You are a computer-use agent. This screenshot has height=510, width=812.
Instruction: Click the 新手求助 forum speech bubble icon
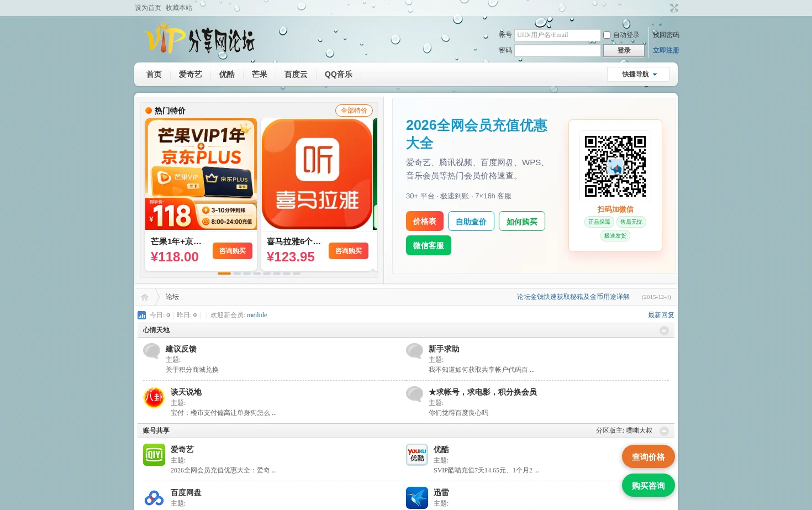coord(415,351)
